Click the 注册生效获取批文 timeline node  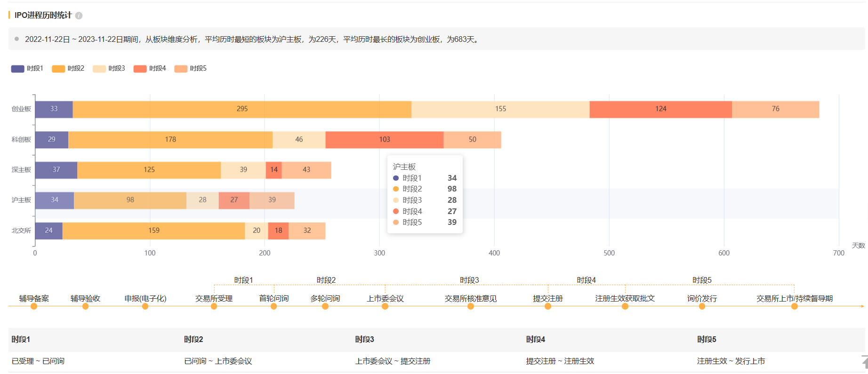625,306
